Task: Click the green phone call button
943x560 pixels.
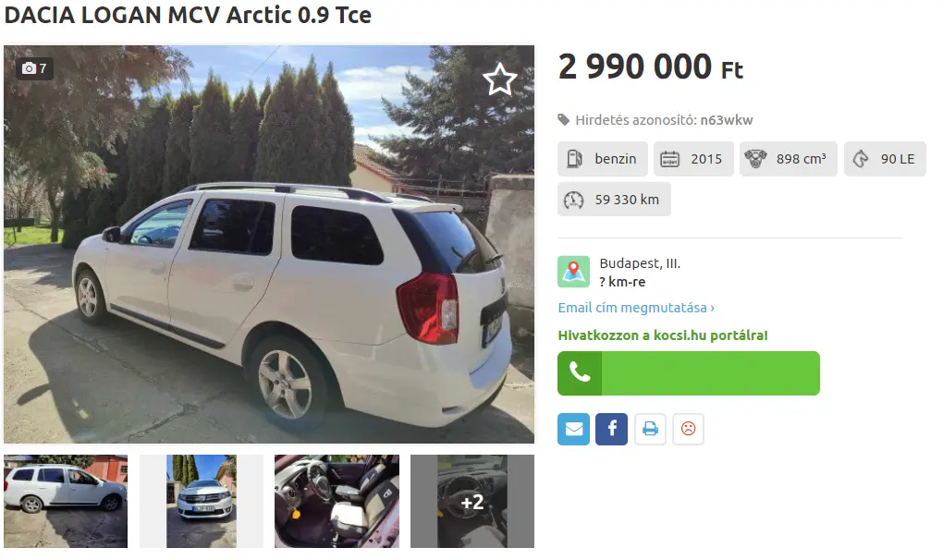Action: 688,373
